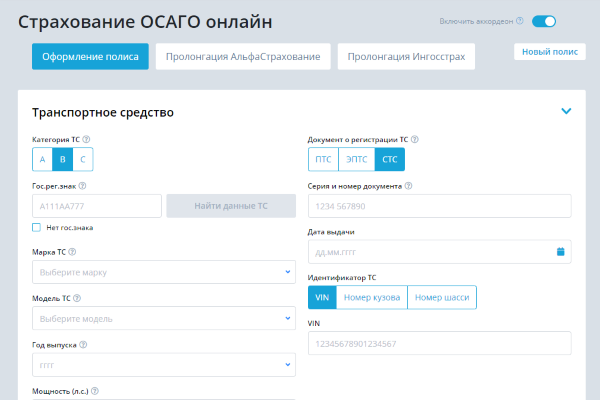600x400 pixels.
Task: Click help icon by Серия и номер документа
Action: tap(409, 185)
